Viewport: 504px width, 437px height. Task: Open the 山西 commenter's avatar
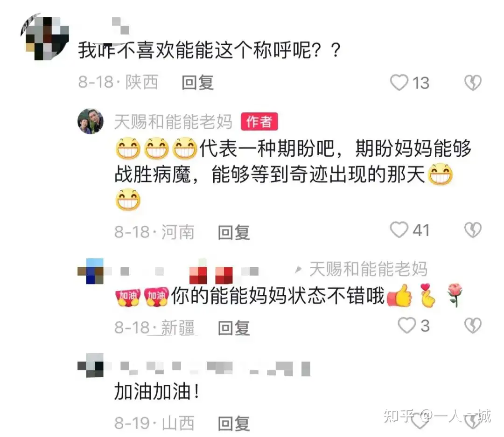click(91, 365)
